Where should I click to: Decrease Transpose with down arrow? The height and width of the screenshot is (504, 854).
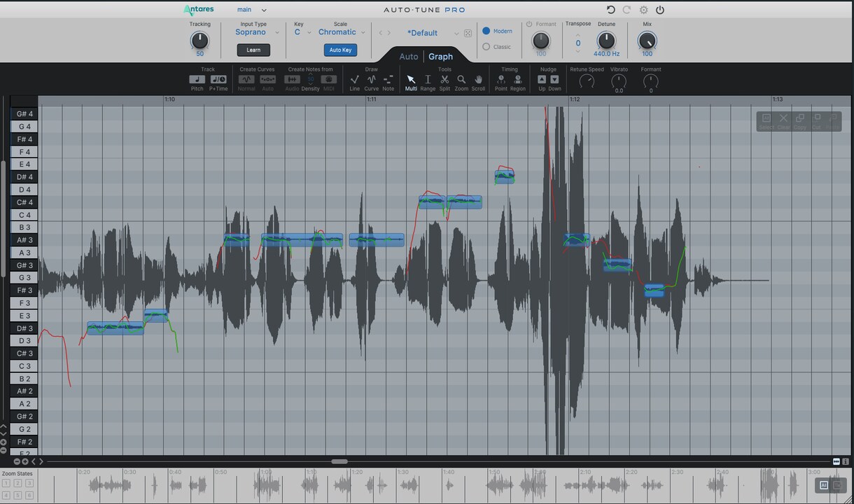click(x=577, y=51)
